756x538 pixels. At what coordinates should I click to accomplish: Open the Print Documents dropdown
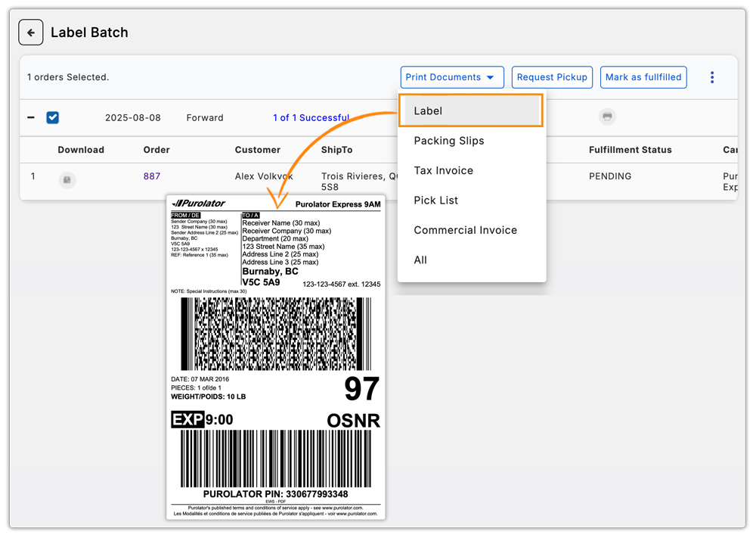pos(452,76)
